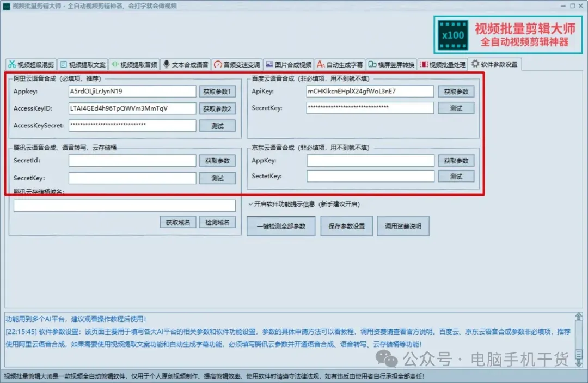Click the 保存参数设置 button

click(346, 226)
